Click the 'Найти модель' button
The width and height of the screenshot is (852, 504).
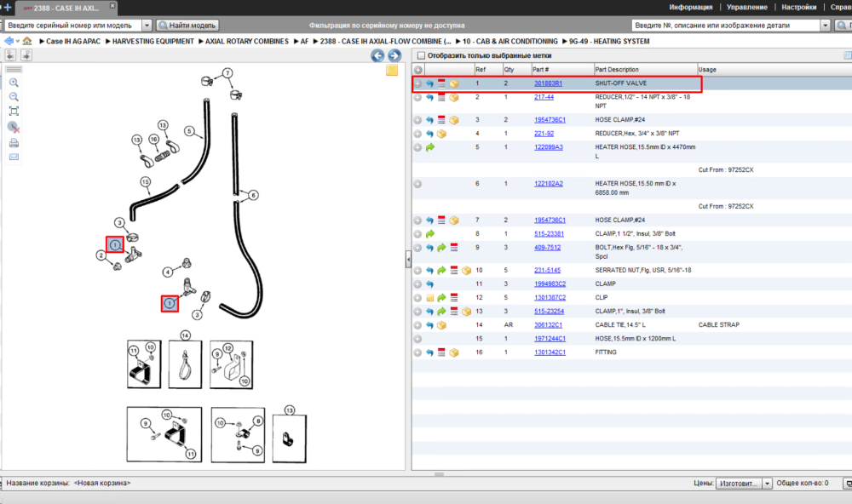(x=188, y=26)
